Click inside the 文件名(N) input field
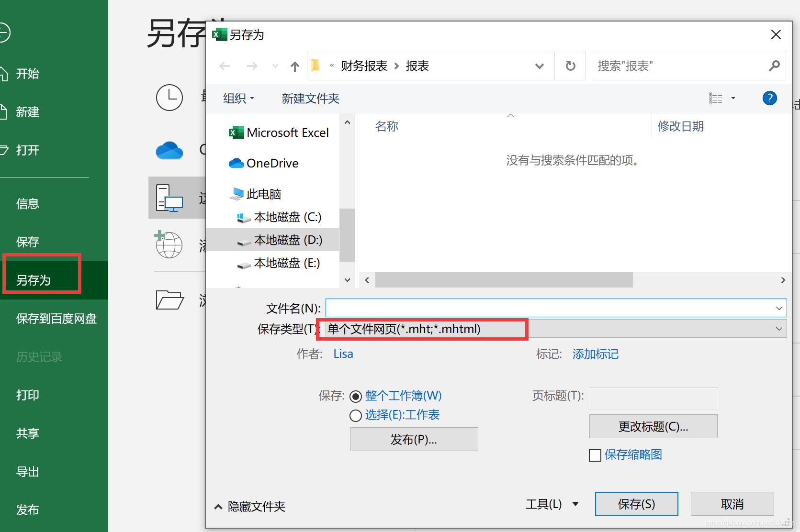800x532 pixels. tap(527, 308)
